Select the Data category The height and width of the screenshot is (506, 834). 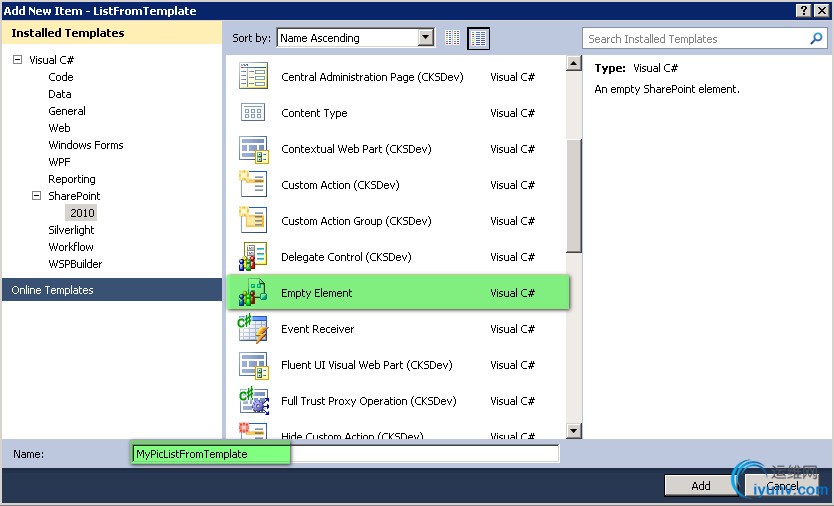(x=60, y=94)
